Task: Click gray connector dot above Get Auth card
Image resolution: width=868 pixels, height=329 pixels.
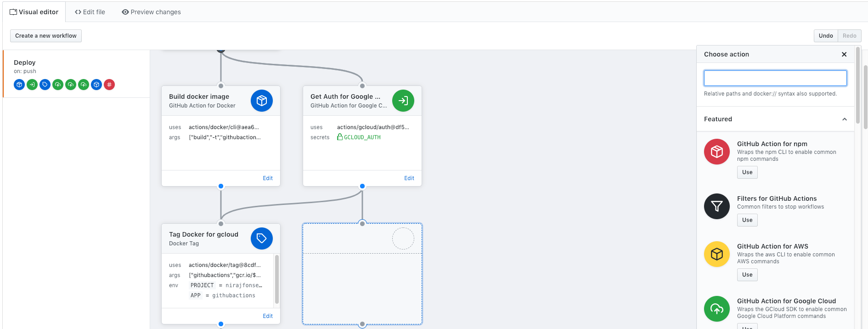Action: (362, 86)
